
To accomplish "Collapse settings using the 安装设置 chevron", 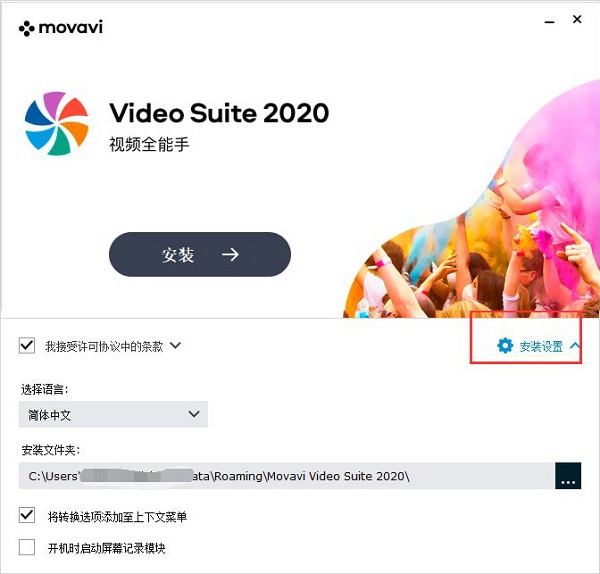I will click(x=574, y=346).
